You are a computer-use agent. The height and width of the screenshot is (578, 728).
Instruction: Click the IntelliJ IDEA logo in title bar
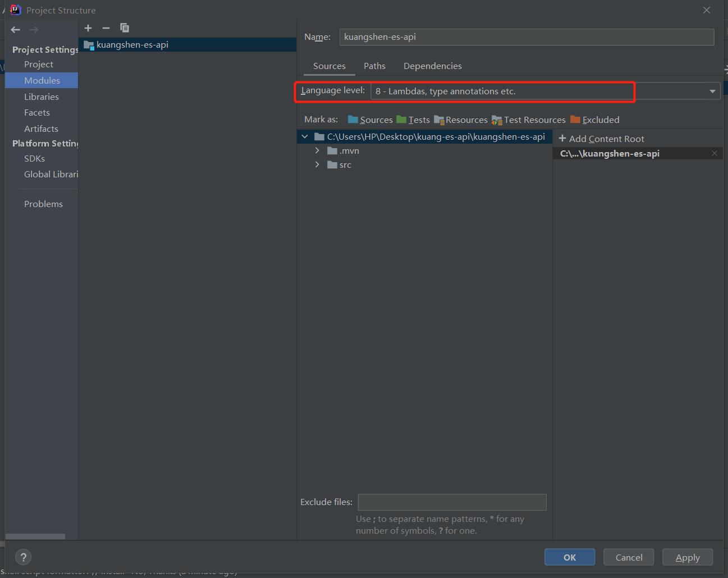tap(15, 10)
